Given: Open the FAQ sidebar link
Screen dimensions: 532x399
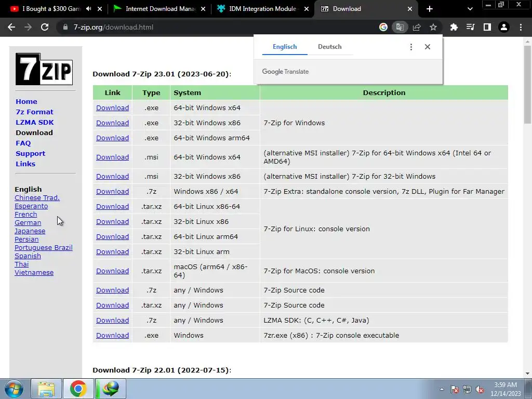Looking at the screenshot, I should (x=23, y=143).
